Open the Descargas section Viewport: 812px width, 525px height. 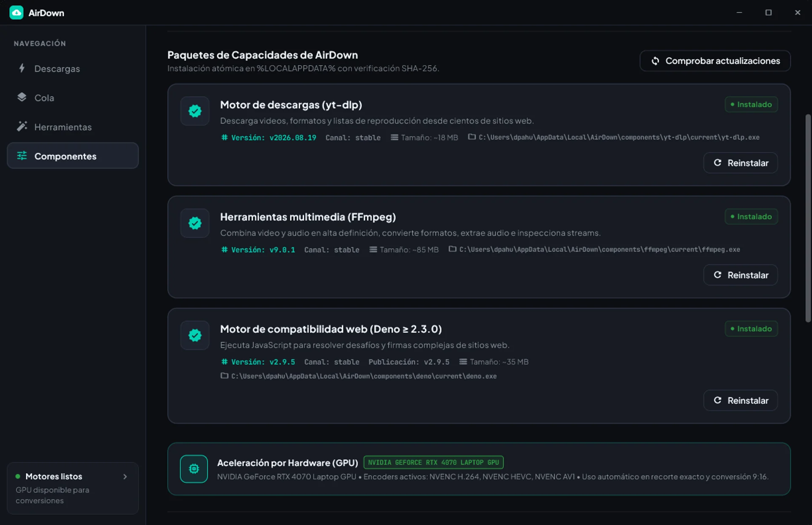tap(73, 69)
